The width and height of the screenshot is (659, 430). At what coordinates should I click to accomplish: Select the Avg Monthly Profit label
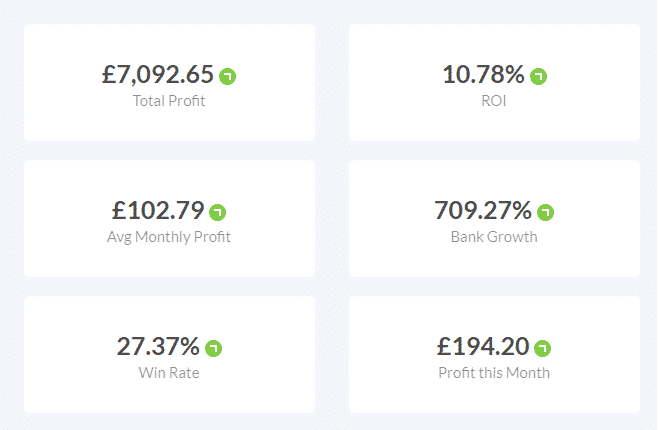(x=169, y=237)
